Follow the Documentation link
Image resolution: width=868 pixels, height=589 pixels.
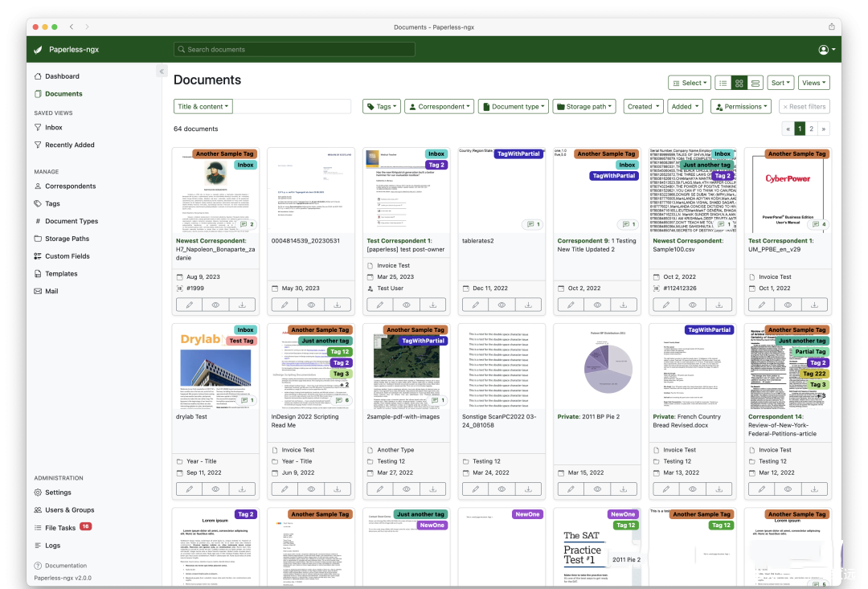[x=60, y=566]
